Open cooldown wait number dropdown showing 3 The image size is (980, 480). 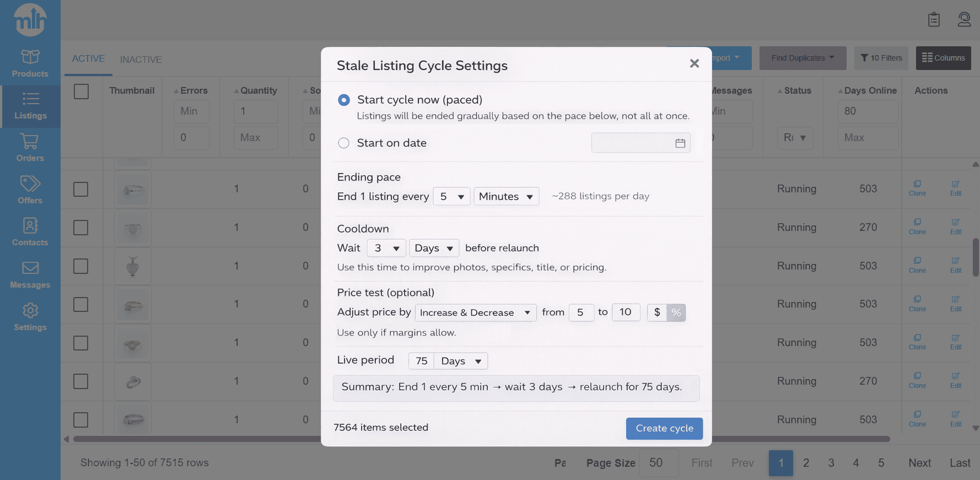point(386,248)
